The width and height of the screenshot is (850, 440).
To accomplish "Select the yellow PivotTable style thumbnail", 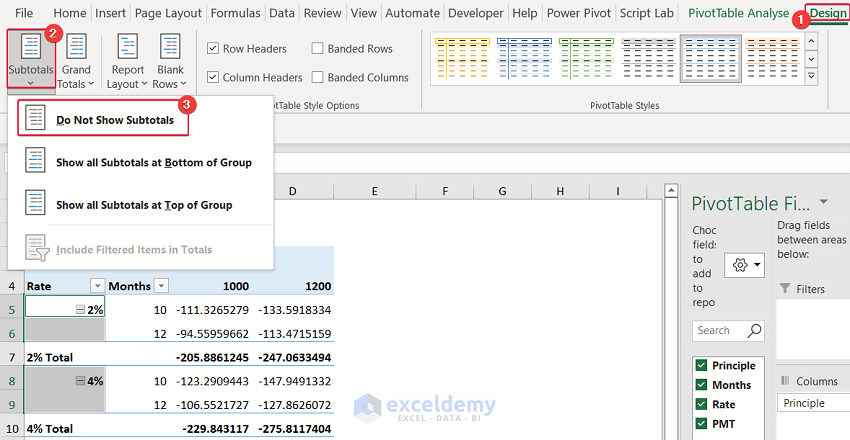I will coord(461,57).
